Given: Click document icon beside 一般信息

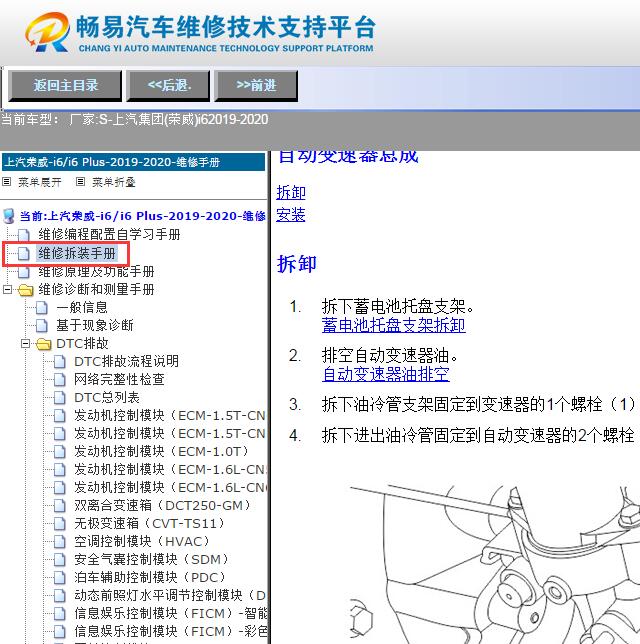Looking at the screenshot, I should click(41, 308).
